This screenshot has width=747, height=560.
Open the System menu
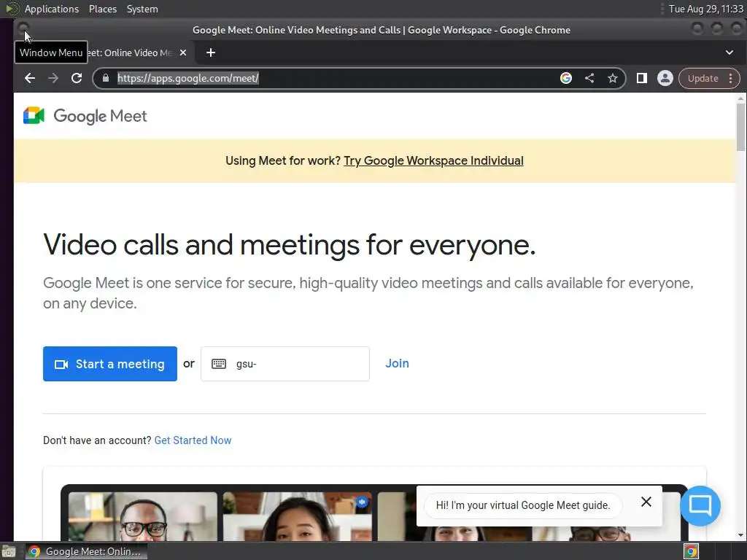coord(142,9)
